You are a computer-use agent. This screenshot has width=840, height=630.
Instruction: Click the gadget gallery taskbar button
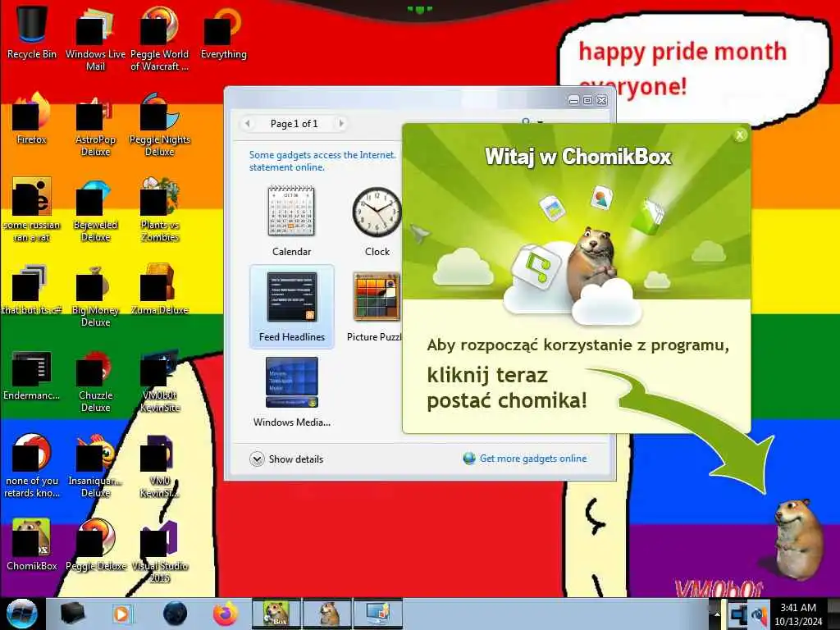(x=378, y=614)
